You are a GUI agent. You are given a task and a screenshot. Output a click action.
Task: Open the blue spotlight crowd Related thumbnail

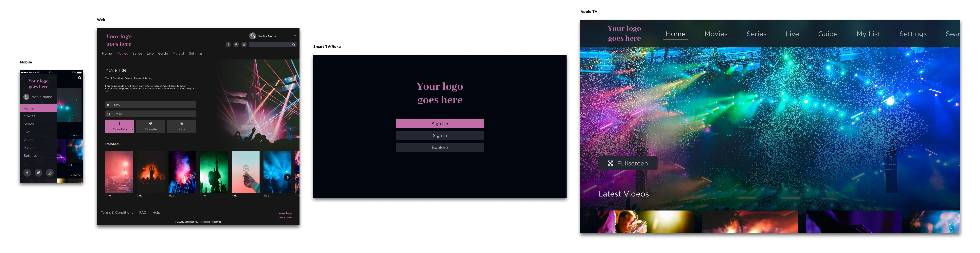coord(277,172)
